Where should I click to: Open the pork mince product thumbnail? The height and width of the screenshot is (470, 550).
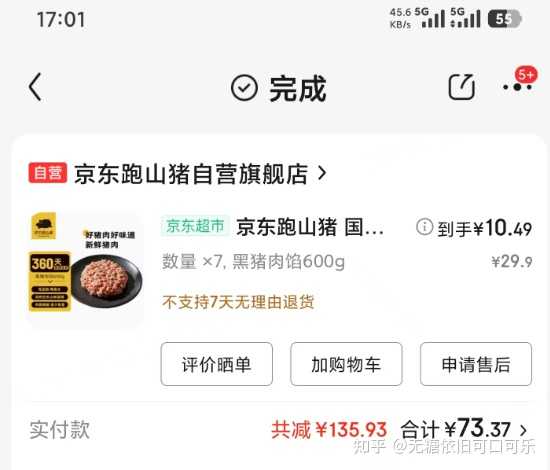coord(86,269)
